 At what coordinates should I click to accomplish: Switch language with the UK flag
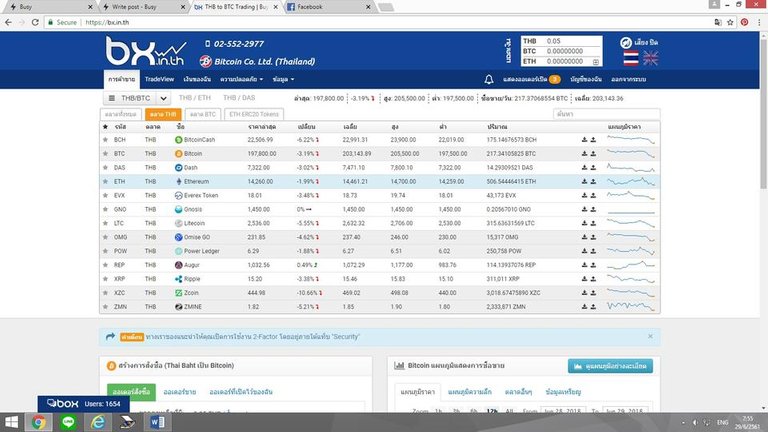(650, 58)
